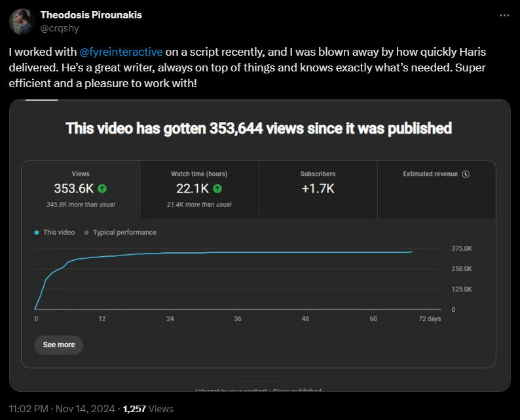Click Theodosis Pirounakis profile avatar
This screenshot has height=420, width=520.
(22, 21)
